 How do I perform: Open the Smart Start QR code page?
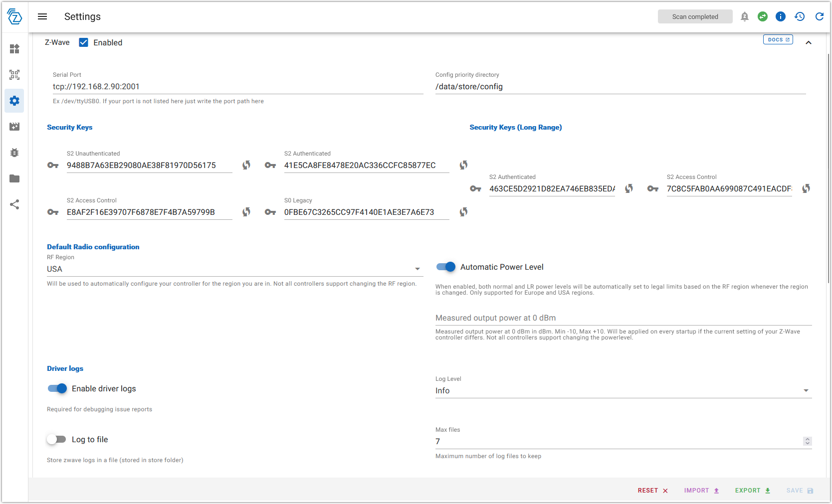(14, 75)
